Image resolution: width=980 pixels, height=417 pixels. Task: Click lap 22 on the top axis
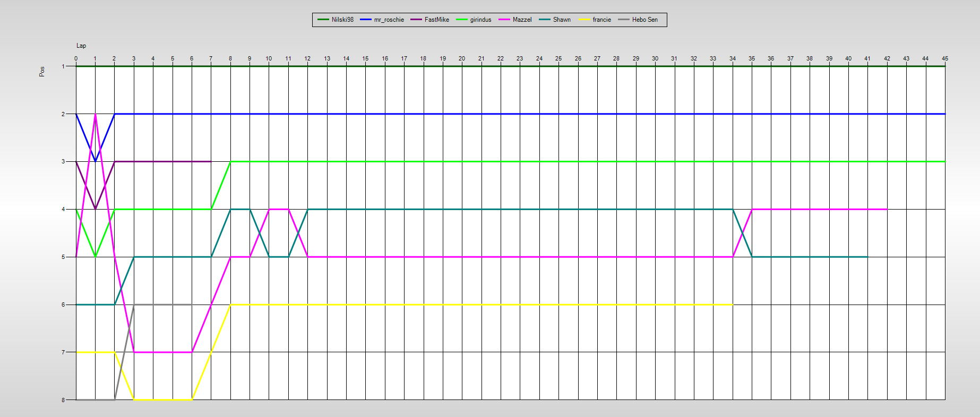pyautogui.click(x=501, y=58)
